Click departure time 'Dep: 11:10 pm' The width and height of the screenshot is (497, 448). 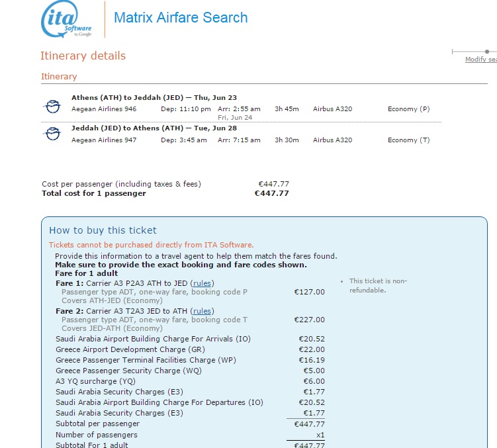[186, 109]
